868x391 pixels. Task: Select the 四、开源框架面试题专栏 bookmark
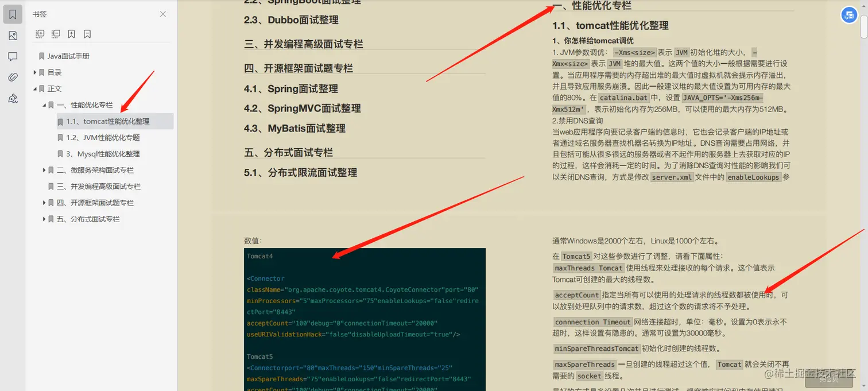pos(95,203)
